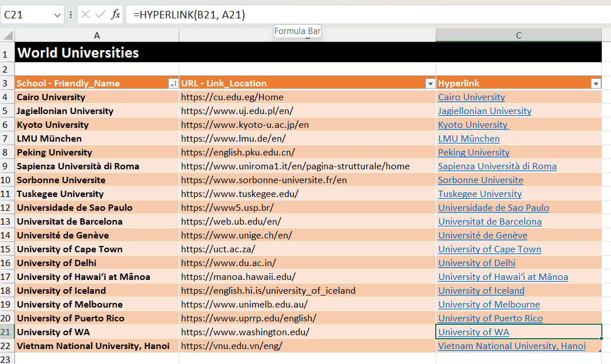611x364 pixels.
Task: Select row 12 header
Action: click(x=7, y=208)
